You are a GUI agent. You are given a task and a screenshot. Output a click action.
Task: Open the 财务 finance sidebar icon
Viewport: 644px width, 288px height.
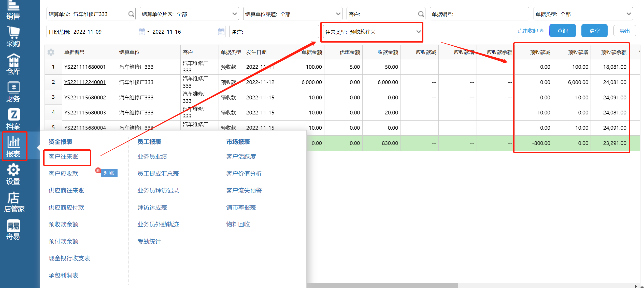[x=13, y=91]
